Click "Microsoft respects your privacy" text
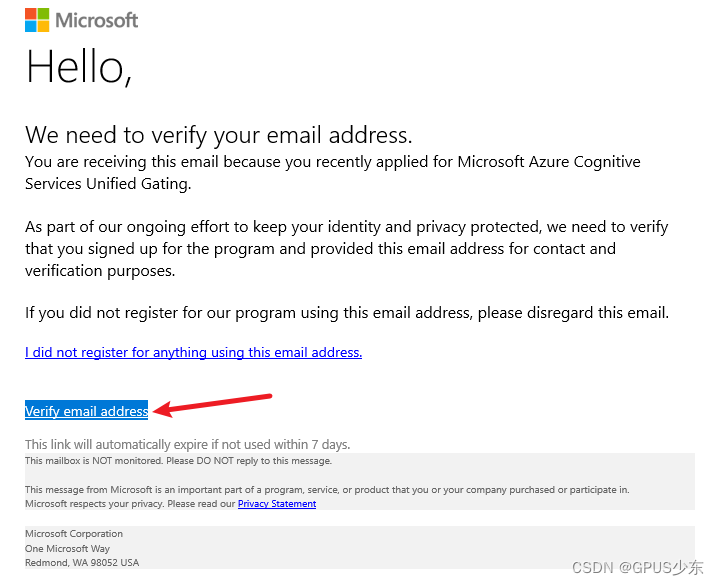The height and width of the screenshot is (585, 719). (x=130, y=504)
